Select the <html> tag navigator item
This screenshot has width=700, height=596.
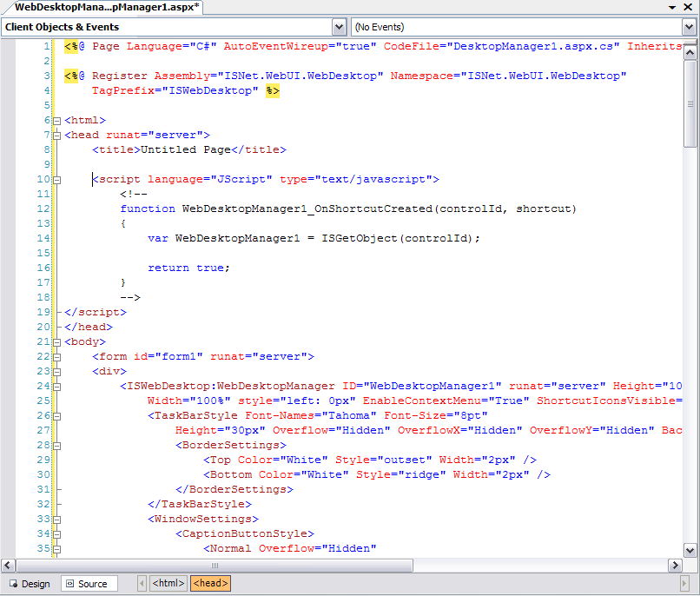(x=168, y=584)
